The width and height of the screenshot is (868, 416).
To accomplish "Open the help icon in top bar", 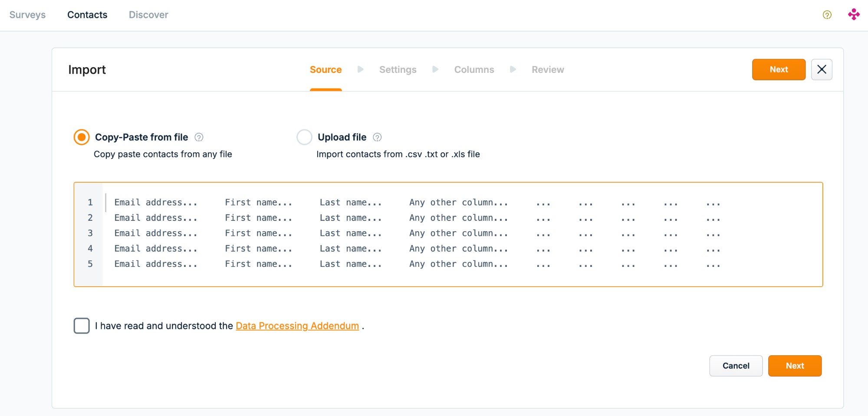I will coord(827,15).
